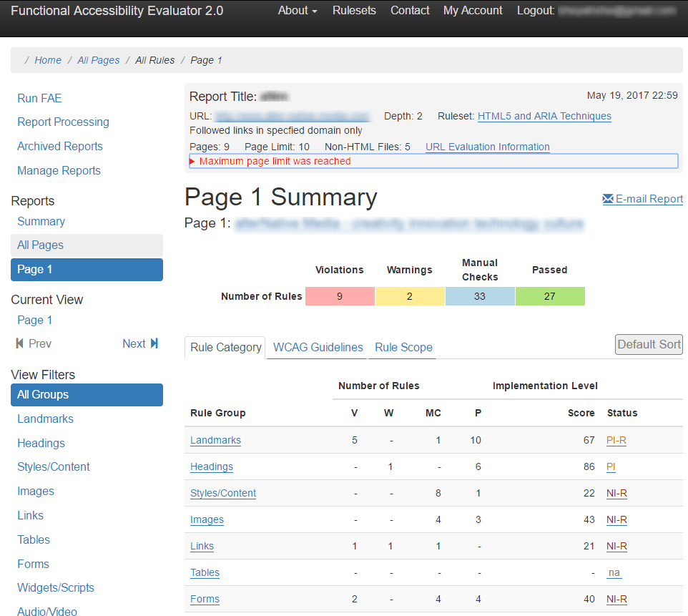Switch to the Rule Scope tab

coord(403,347)
